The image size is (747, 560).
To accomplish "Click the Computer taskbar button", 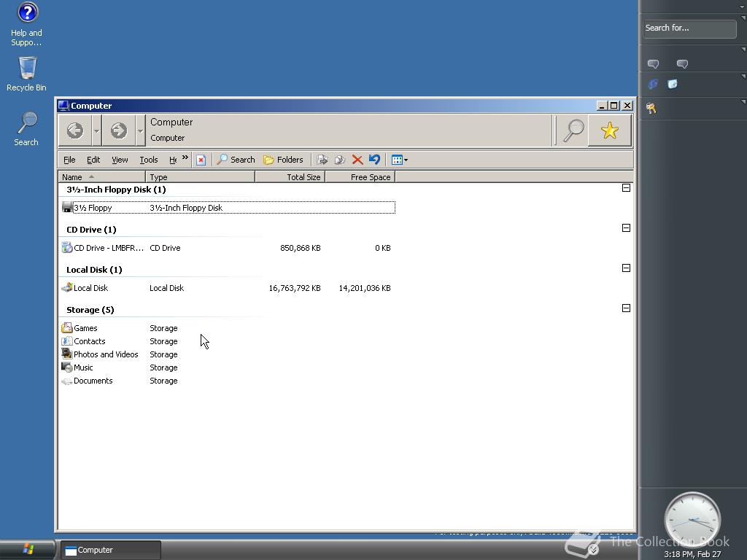I will point(111,550).
